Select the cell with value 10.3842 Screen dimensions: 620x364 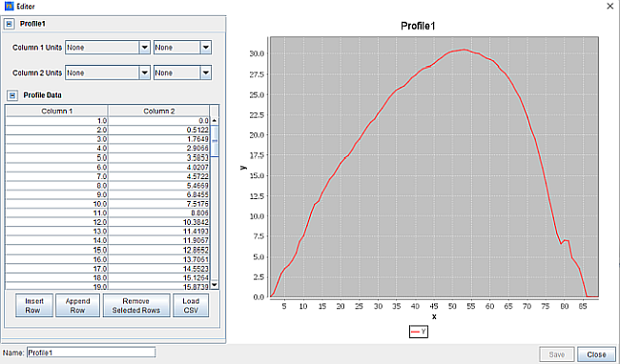point(158,222)
